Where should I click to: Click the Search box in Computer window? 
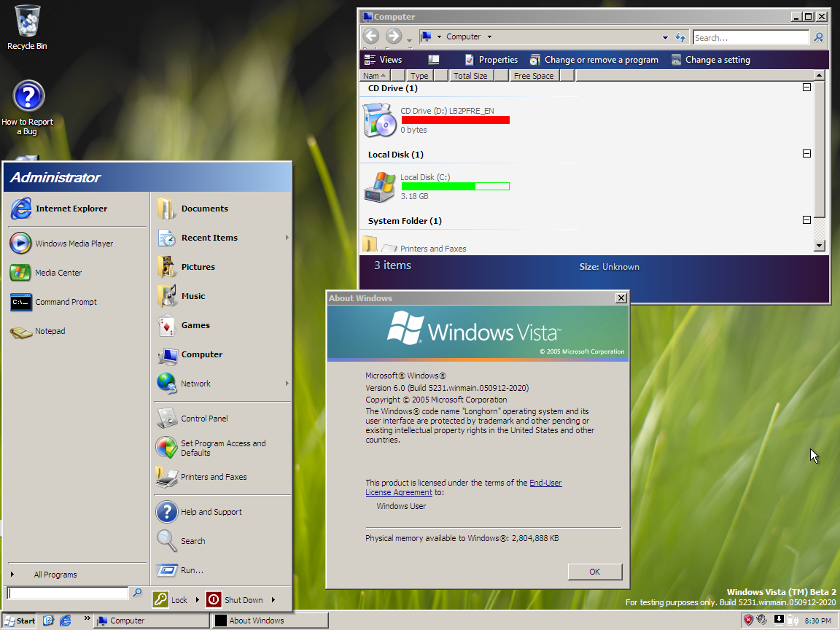click(750, 37)
